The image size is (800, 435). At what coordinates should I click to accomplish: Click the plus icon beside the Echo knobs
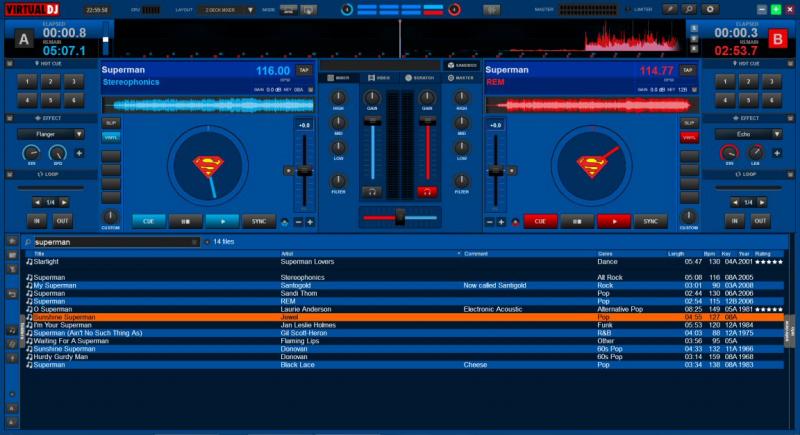coord(777,153)
